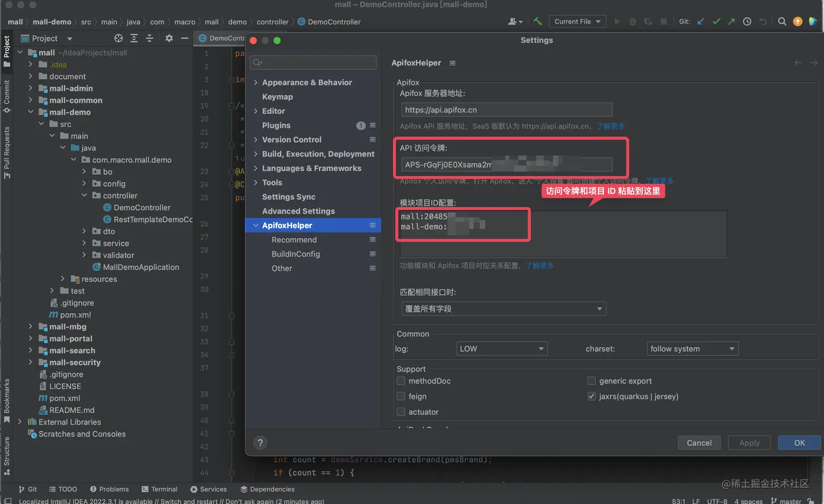The width and height of the screenshot is (824, 504).
Task: Click the API 访问令牌 input field
Action: (507, 165)
